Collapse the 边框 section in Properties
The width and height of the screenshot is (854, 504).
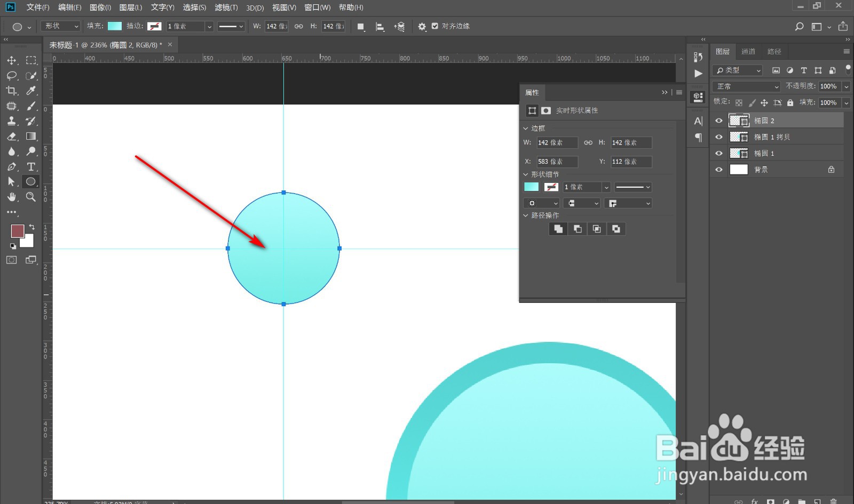tap(526, 129)
